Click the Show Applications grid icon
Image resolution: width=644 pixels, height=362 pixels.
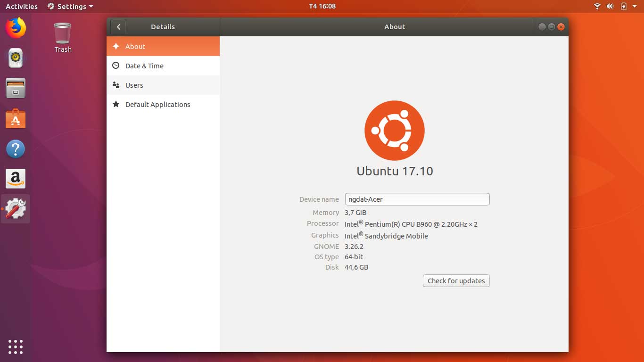[15, 347]
